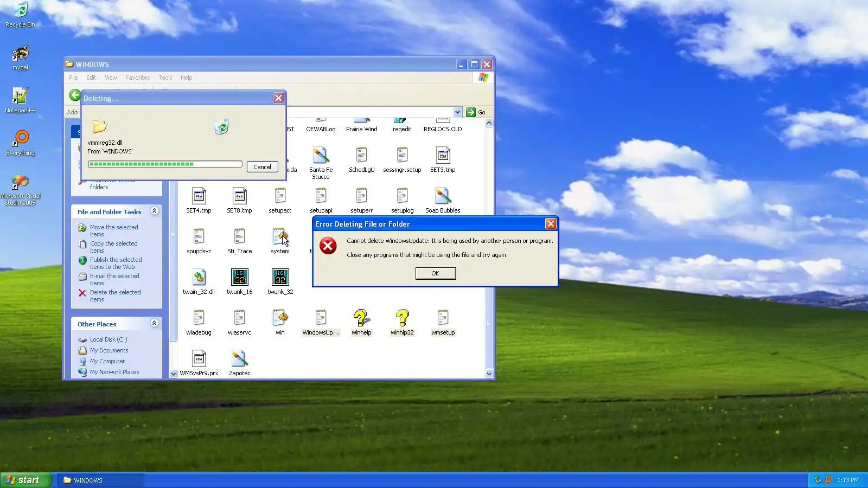Click the file list scroll down arrow
Viewport: 868px width, 488px height.
click(x=489, y=374)
